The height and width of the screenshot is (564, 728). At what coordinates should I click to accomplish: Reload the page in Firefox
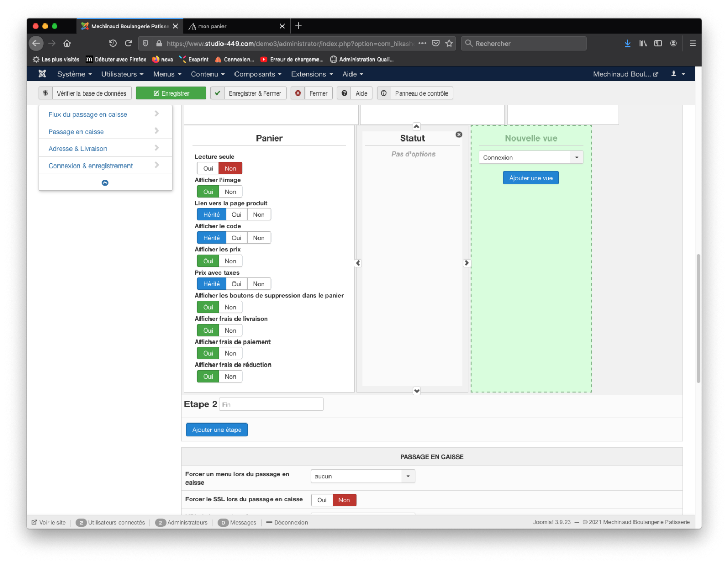click(x=128, y=43)
